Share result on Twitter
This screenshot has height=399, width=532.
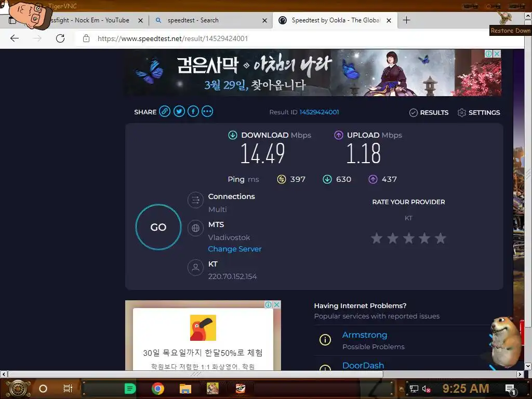click(179, 112)
